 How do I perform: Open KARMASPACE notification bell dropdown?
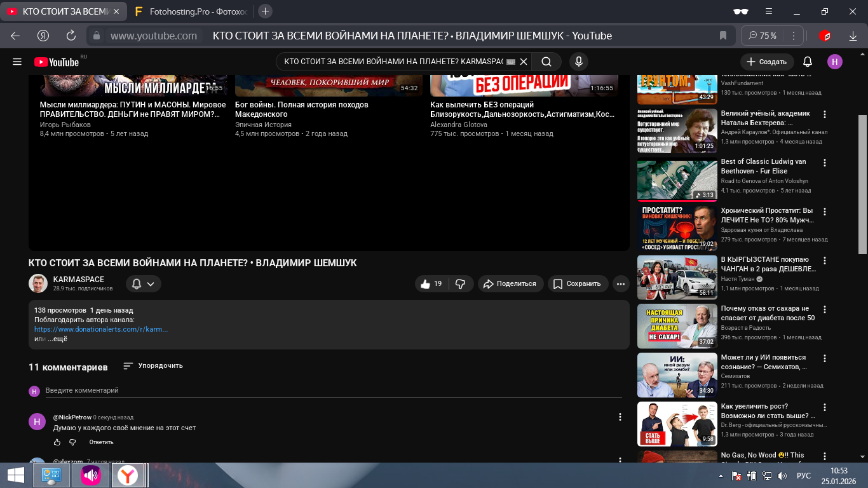coord(143,284)
